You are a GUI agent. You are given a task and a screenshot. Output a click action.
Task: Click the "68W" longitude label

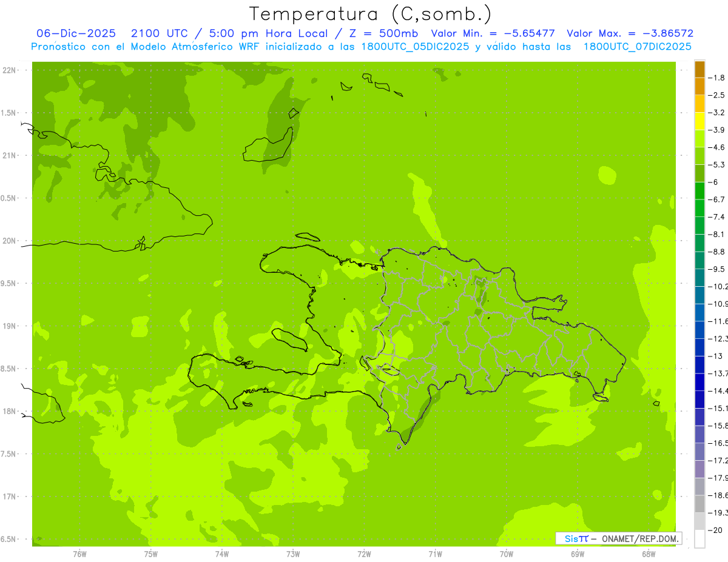point(649,554)
